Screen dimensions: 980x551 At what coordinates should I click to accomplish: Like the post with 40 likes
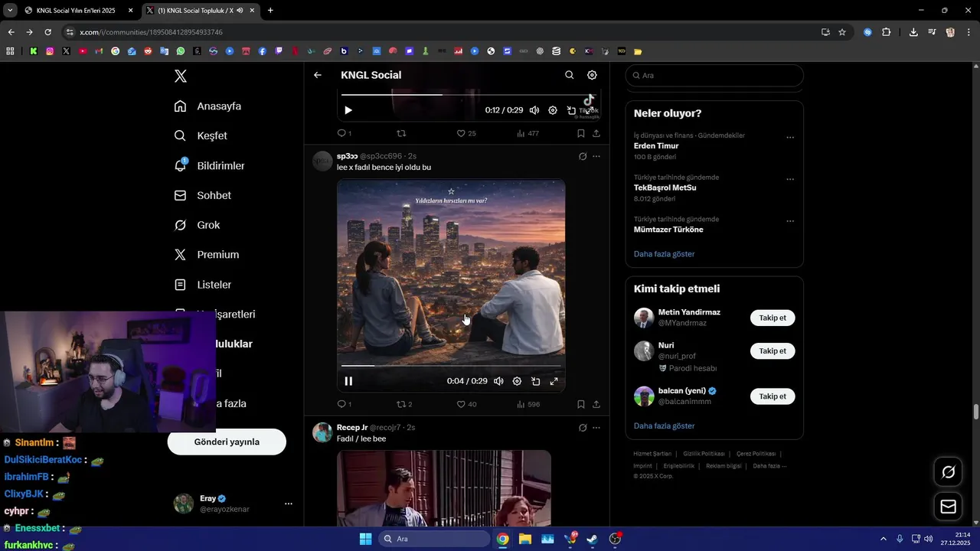466,404
